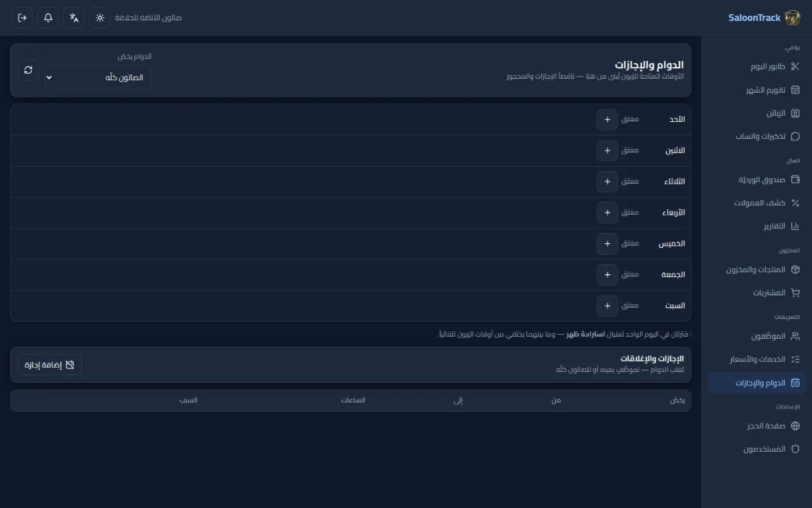Image resolution: width=812 pixels, height=508 pixels.
Task: Click chart icon beside التقارير
Action: tap(795, 226)
